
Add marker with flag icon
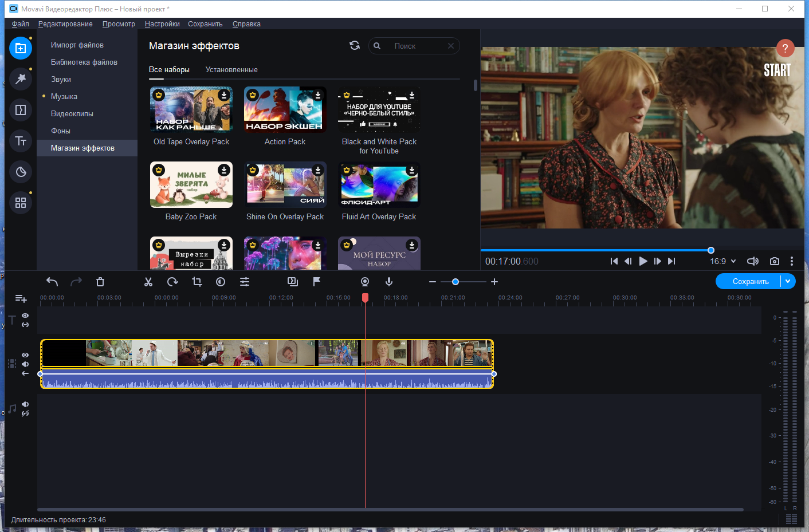coord(316,282)
